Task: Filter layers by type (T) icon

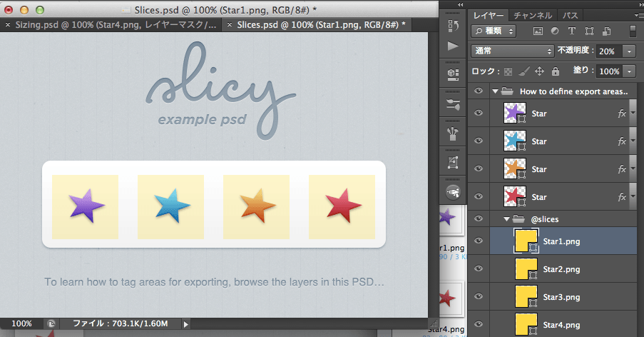Action: [572, 31]
